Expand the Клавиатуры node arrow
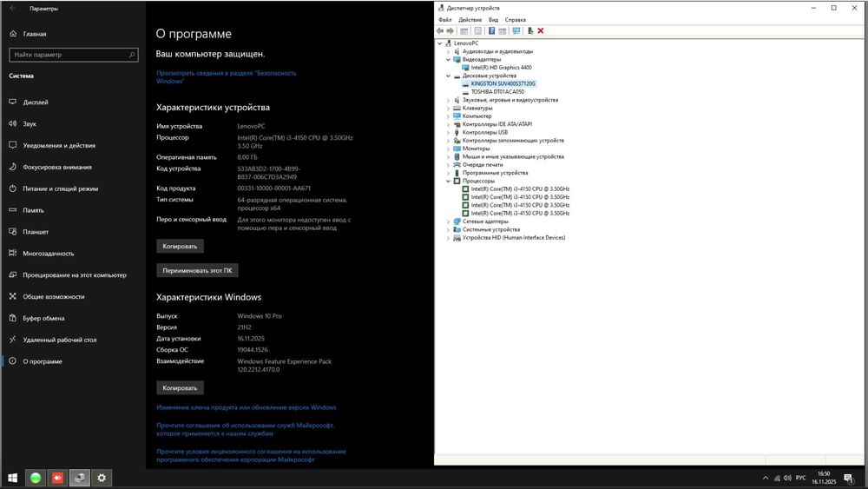Image resolution: width=868 pixels, height=489 pixels. point(449,108)
